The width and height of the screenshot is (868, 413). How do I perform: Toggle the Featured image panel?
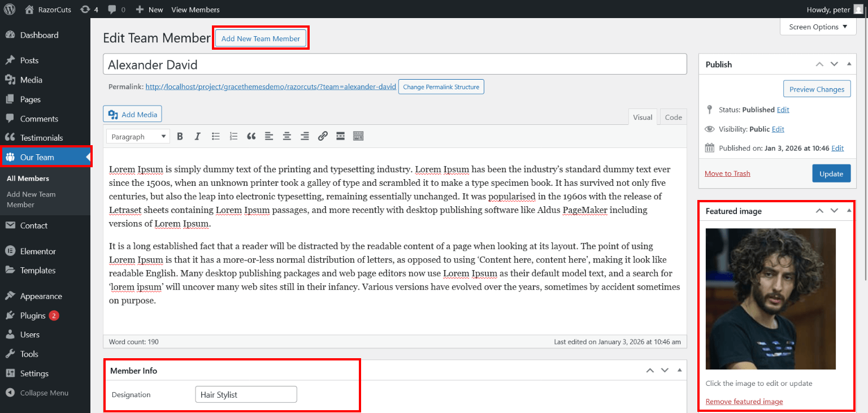(x=849, y=211)
